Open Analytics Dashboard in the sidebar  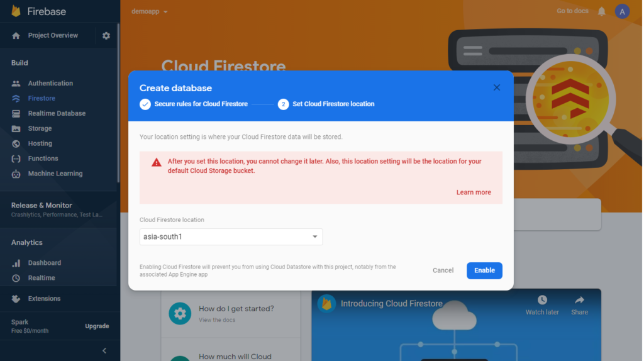tap(45, 263)
